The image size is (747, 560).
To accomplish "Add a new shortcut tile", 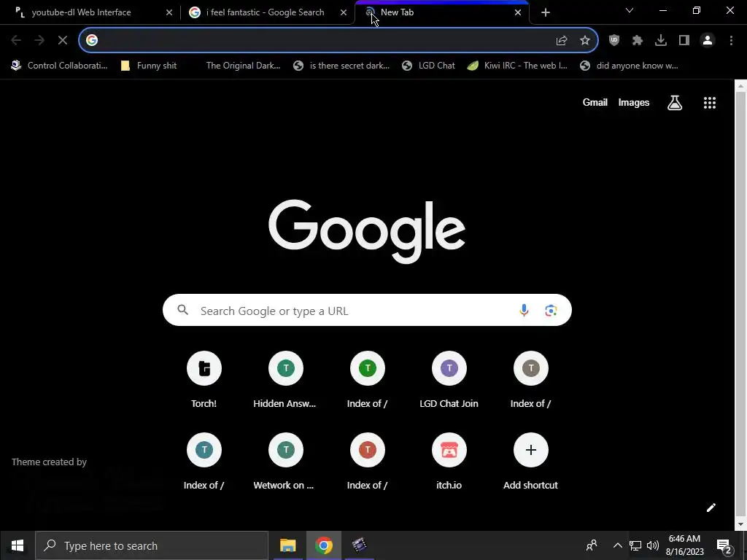I will 531,462.
